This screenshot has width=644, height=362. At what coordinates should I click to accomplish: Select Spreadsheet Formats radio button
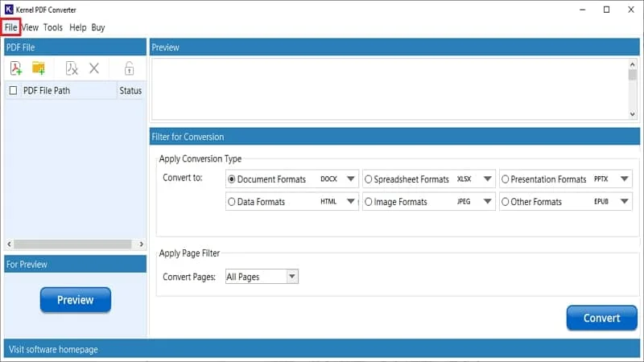point(369,179)
